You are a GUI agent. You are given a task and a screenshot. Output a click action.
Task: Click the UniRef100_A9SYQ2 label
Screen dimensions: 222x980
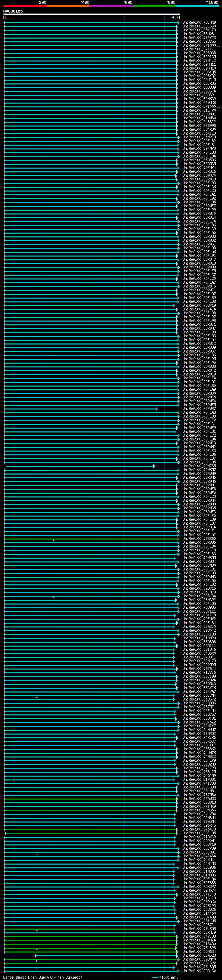[199, 76]
